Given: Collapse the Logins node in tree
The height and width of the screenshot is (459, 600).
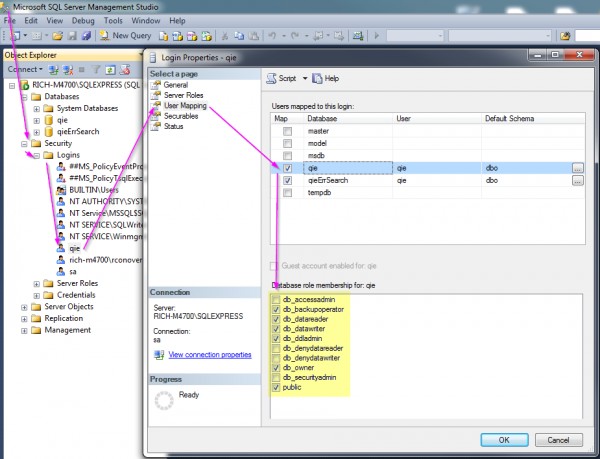Looking at the screenshot, I should point(36,156).
